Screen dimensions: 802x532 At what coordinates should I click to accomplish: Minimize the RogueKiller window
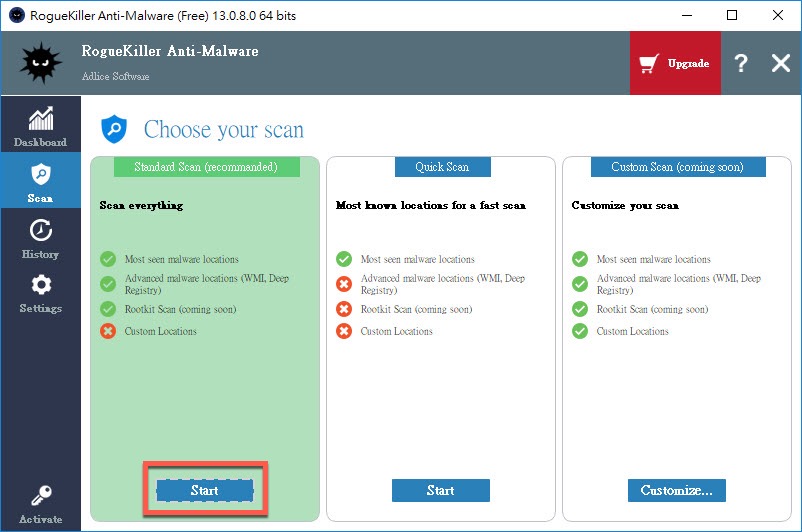pyautogui.click(x=687, y=15)
